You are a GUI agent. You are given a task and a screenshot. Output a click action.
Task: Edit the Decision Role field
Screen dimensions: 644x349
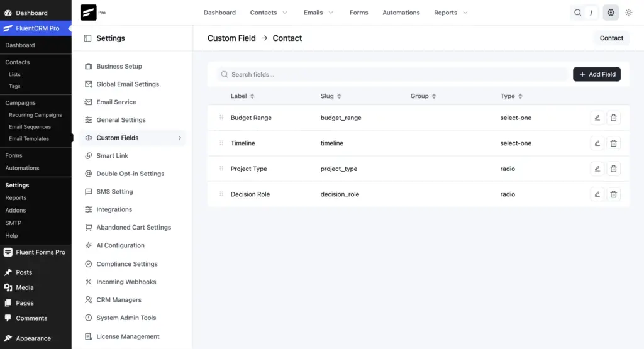[597, 194]
